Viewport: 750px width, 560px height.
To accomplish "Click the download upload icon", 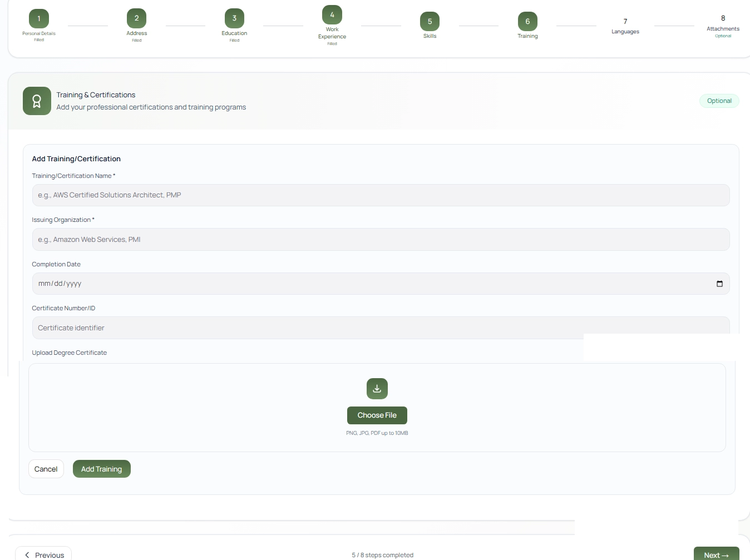I will [377, 389].
